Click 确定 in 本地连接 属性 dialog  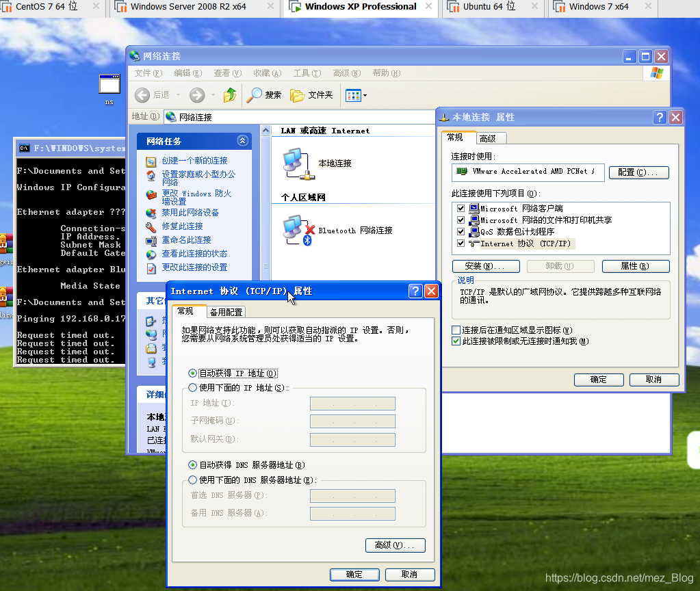pos(599,380)
